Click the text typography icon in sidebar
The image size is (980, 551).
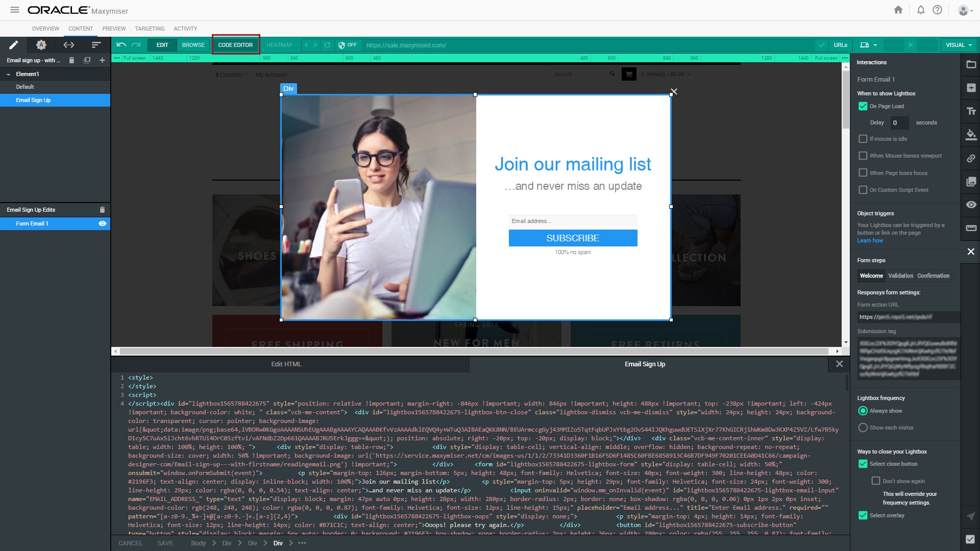tap(971, 111)
